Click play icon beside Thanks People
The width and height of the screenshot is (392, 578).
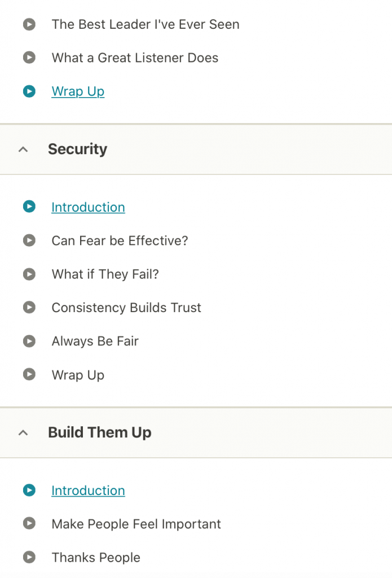click(x=29, y=558)
